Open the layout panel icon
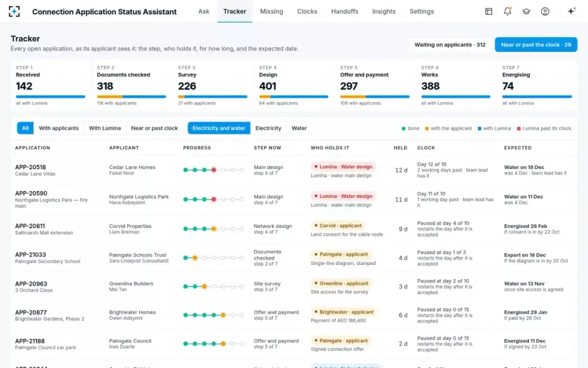This screenshot has width=588, height=368. [489, 11]
